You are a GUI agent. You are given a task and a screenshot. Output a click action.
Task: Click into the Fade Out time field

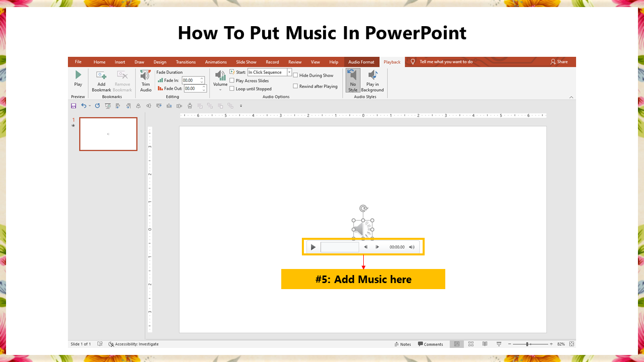click(x=192, y=88)
